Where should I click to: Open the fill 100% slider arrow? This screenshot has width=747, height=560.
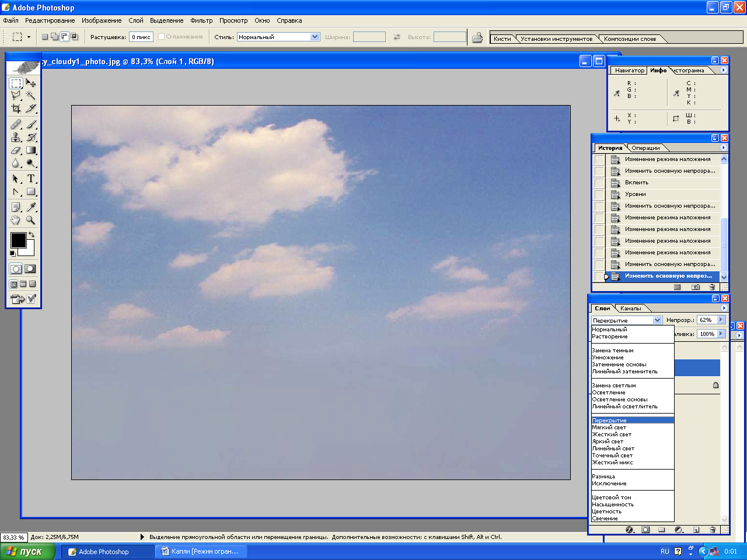tap(721, 334)
